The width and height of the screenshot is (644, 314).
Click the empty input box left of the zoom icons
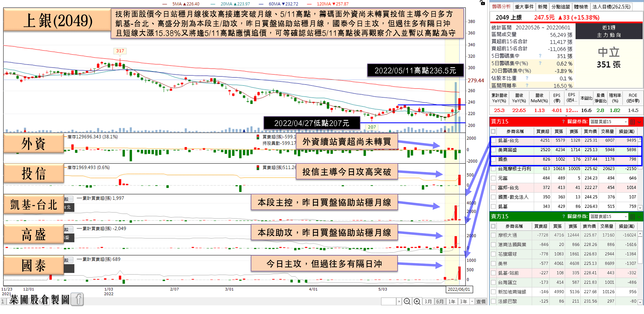(x=389, y=302)
